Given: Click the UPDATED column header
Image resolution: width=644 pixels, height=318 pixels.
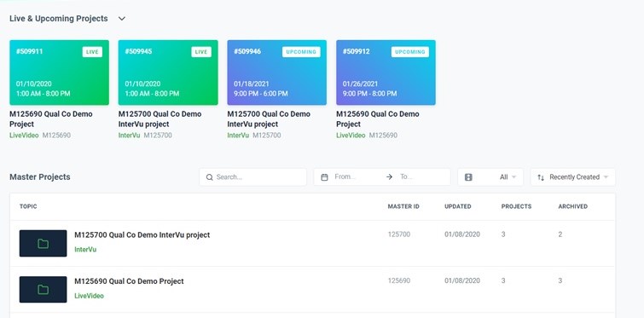Looking at the screenshot, I should pos(458,206).
